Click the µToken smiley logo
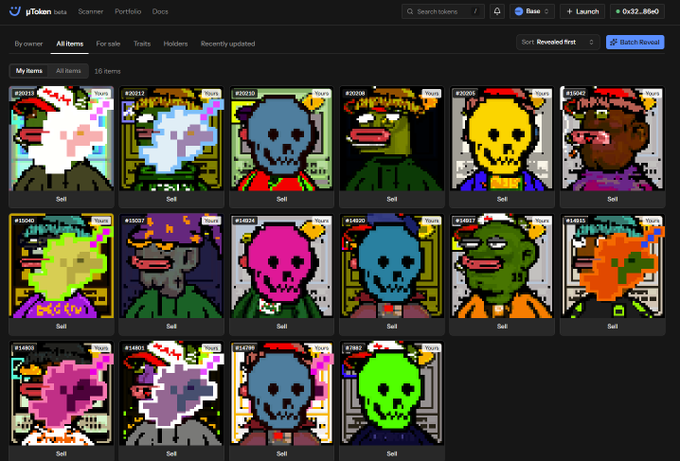Viewport: 680px width, 461px height. [15, 11]
